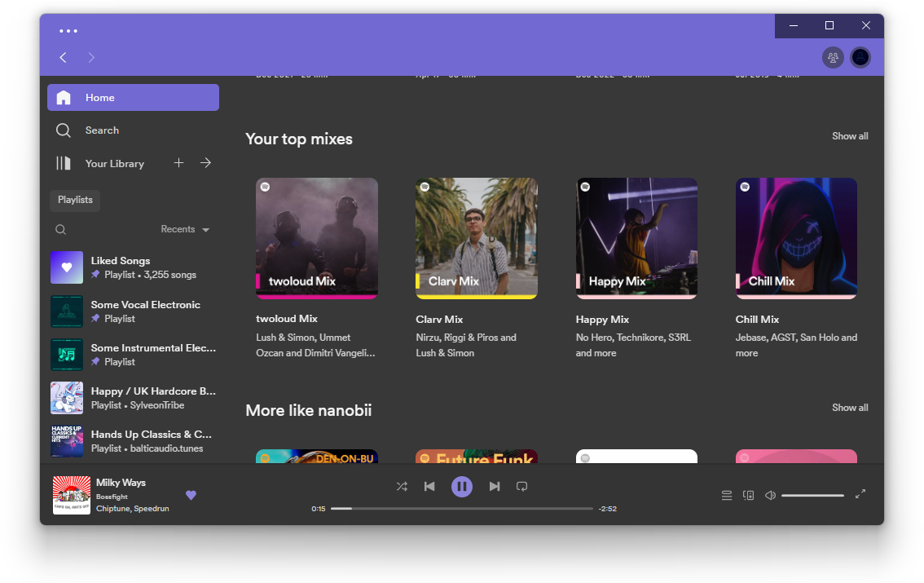
Task: Unlike Milky Ways with heart icon
Action: pyautogui.click(x=191, y=495)
